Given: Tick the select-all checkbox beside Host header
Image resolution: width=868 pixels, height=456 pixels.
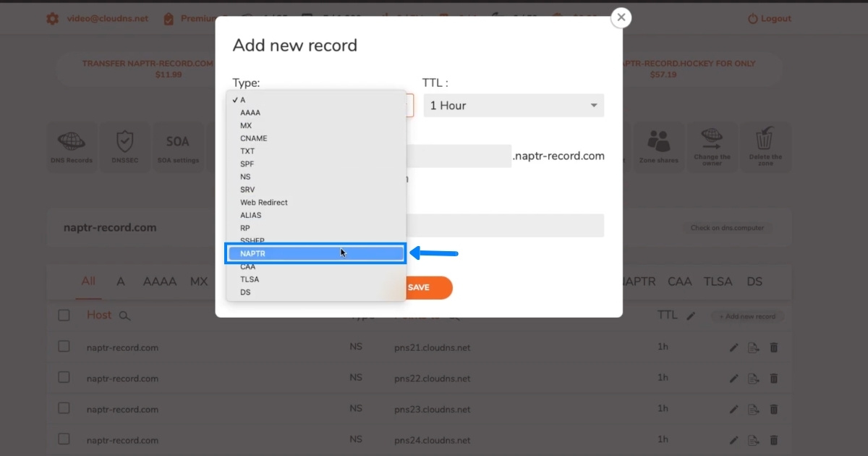Looking at the screenshot, I should pyautogui.click(x=64, y=315).
